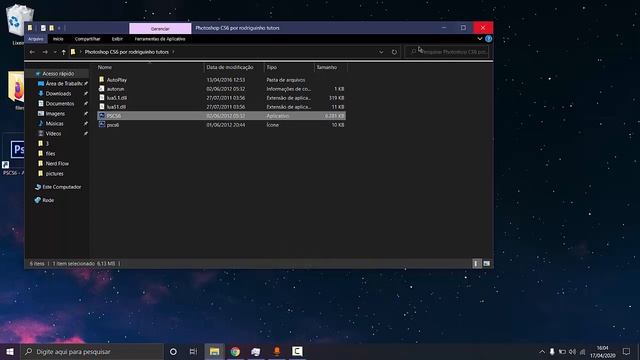Select Acesso rápido in the navigation pane
This screenshot has height=360, width=640.
[58, 73]
